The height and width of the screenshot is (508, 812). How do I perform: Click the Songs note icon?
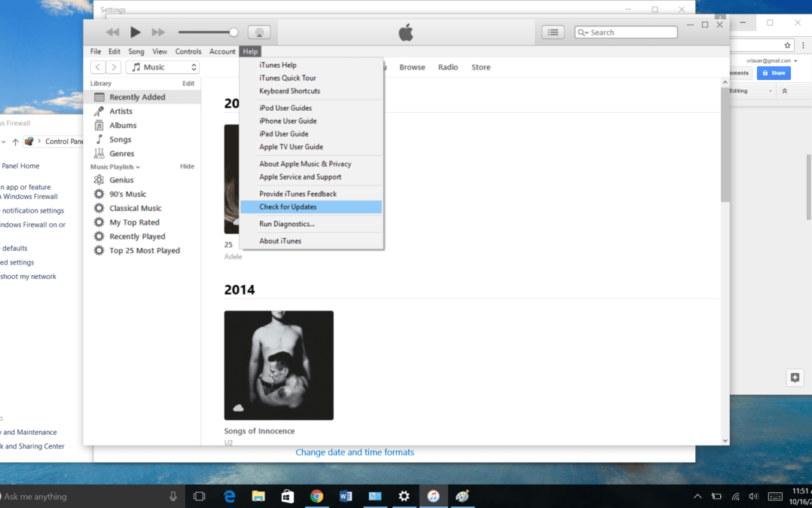[x=99, y=139]
